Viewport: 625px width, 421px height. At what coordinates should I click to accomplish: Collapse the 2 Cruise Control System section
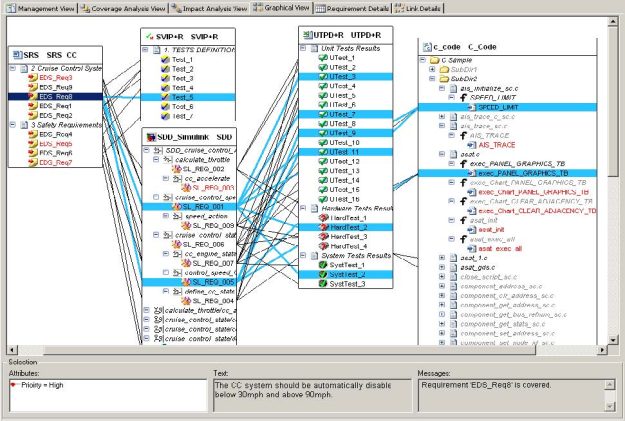[12, 68]
